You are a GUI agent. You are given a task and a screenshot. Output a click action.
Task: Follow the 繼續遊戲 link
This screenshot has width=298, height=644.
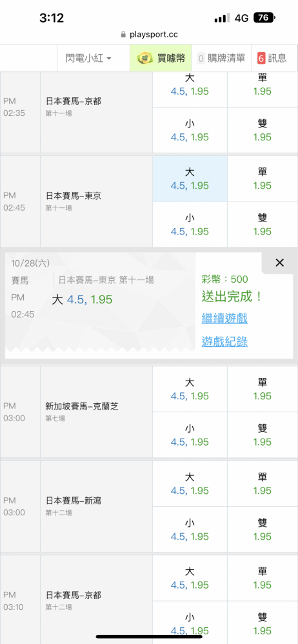click(224, 318)
